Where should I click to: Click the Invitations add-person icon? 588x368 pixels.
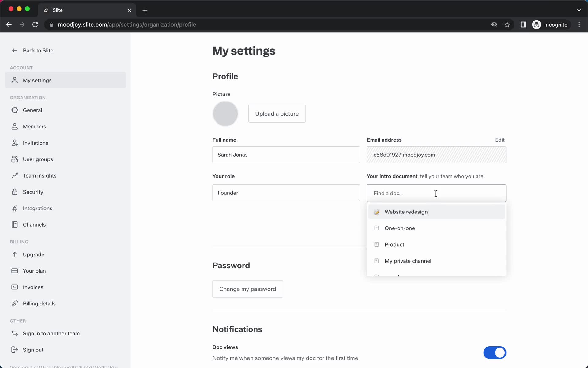14,143
